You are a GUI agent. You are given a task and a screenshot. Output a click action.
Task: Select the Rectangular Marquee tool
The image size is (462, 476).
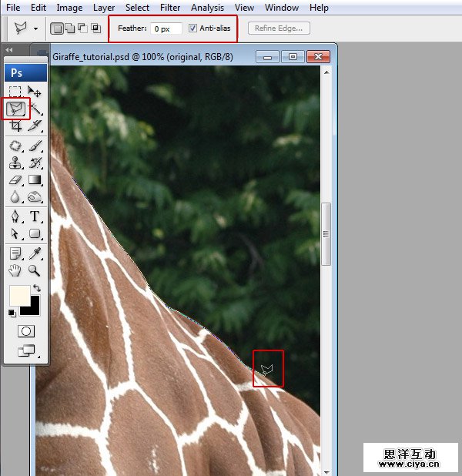tap(15, 92)
